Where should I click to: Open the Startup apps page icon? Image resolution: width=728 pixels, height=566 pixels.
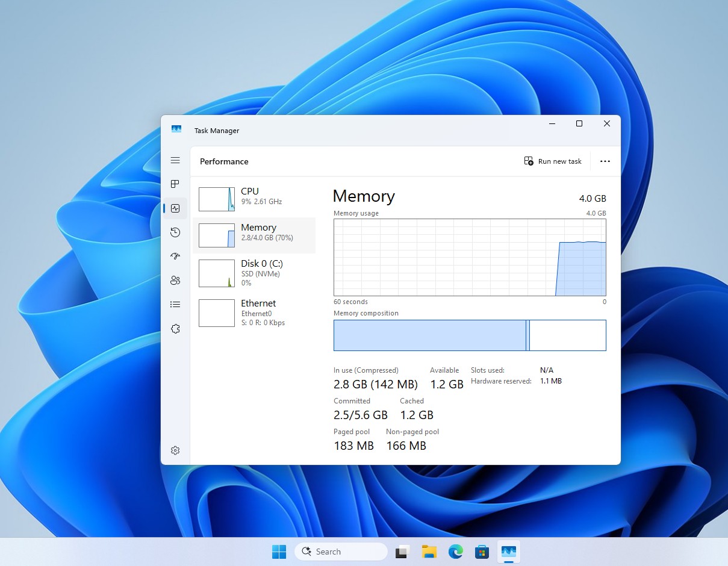(175, 257)
